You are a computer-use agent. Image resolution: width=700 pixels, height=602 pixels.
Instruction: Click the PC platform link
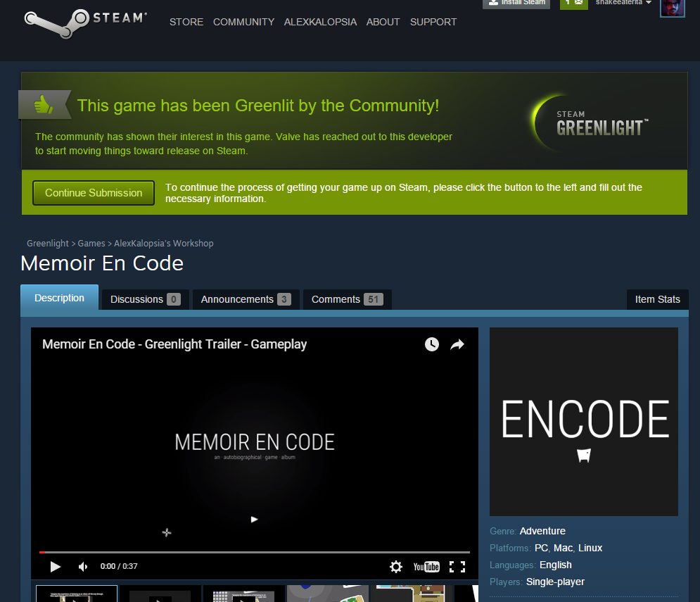point(541,548)
